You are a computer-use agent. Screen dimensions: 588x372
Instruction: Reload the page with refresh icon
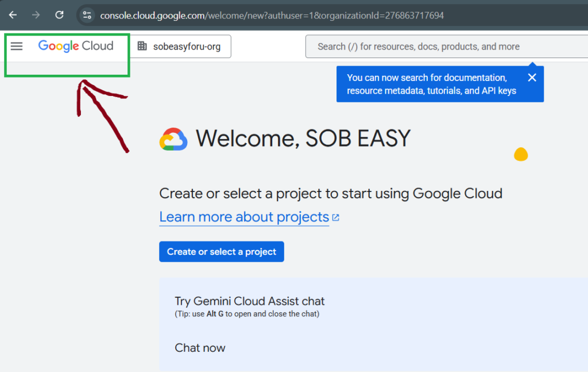point(59,15)
